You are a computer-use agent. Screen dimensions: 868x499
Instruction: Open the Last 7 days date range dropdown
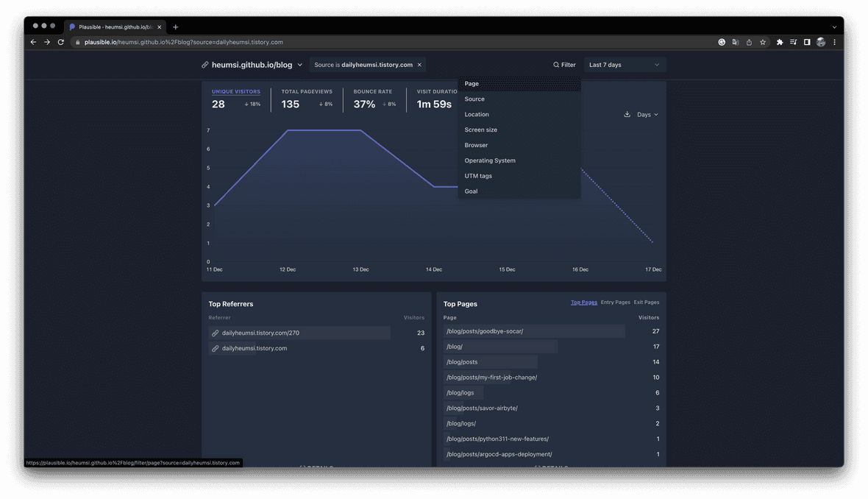[x=625, y=65]
